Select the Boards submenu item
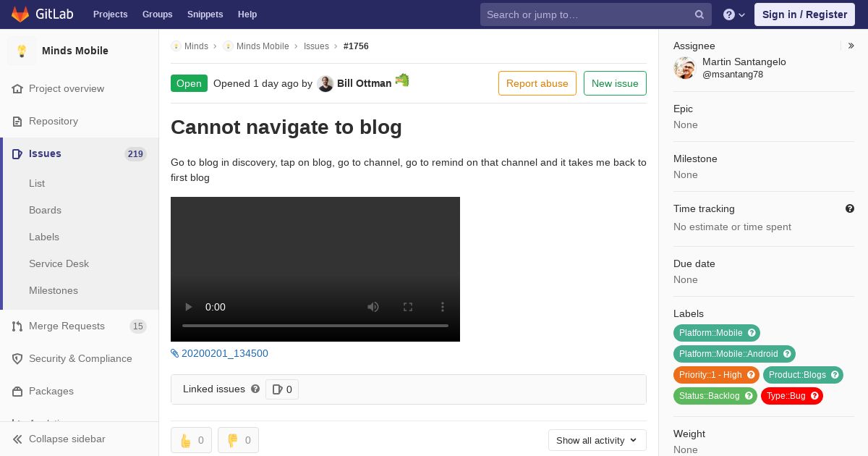Image resolution: width=868 pixels, height=456 pixels. tap(45, 210)
